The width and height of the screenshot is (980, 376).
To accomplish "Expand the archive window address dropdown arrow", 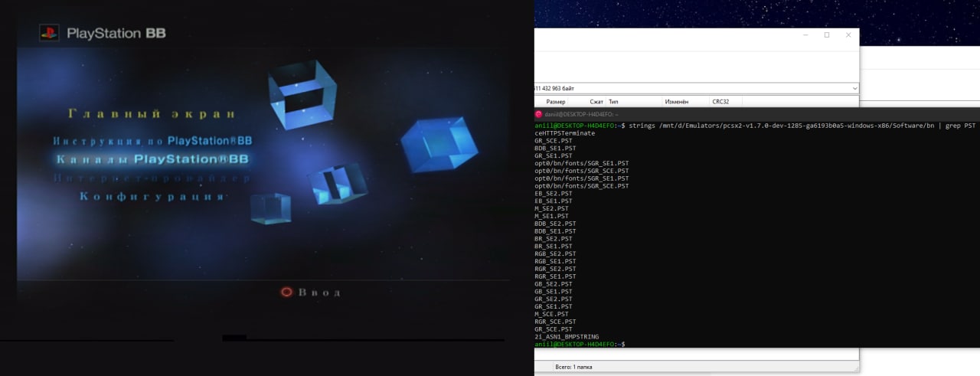I will (x=854, y=89).
